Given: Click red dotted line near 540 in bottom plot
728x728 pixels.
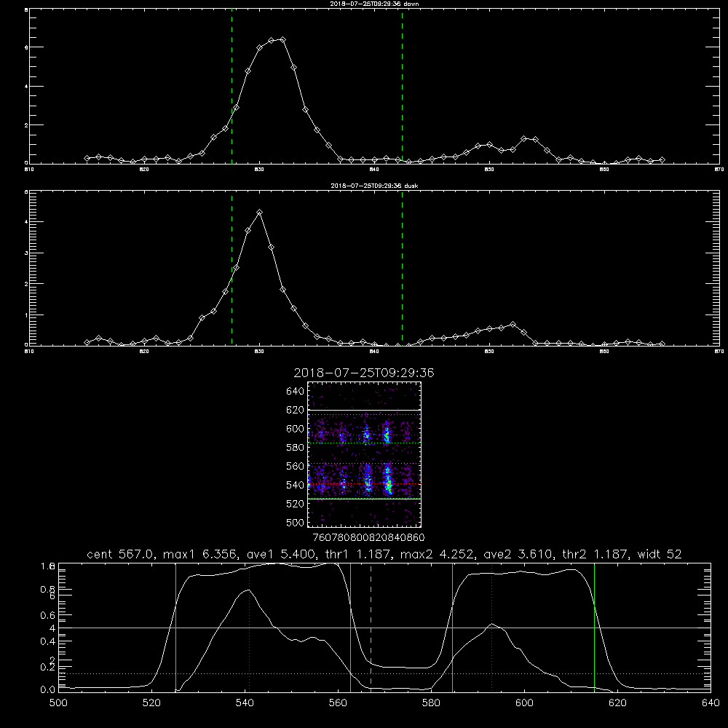Looking at the screenshot, I should [x=249, y=627].
